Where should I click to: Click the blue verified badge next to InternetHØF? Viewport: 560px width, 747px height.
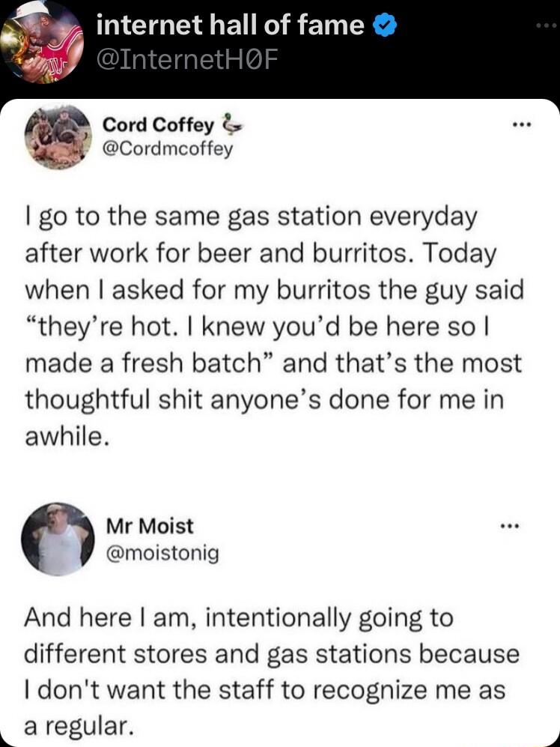pyautogui.click(x=384, y=24)
